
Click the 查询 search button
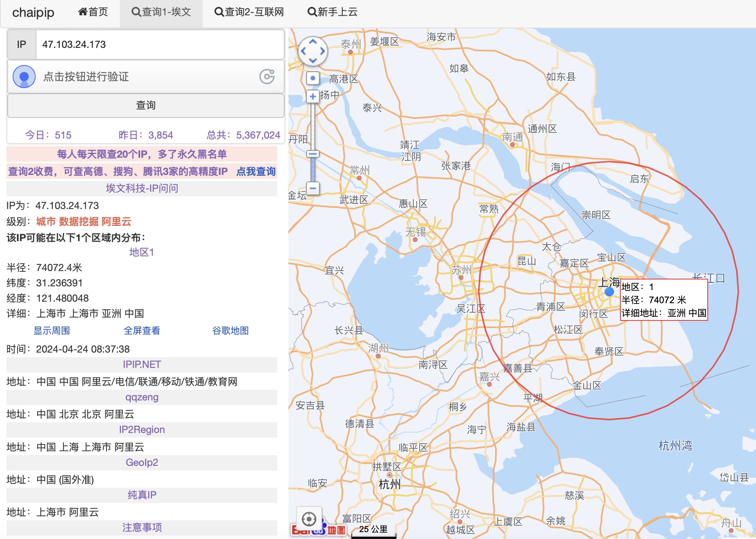pos(146,105)
